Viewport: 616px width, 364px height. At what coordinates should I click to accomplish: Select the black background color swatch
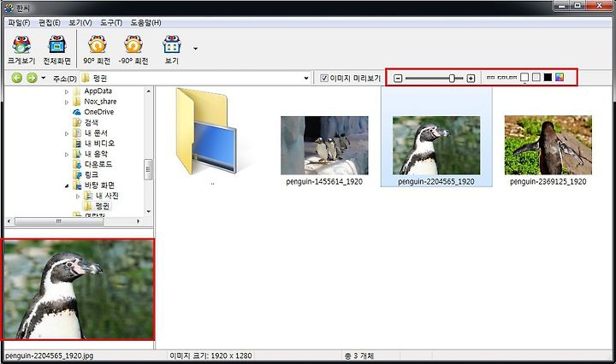548,77
